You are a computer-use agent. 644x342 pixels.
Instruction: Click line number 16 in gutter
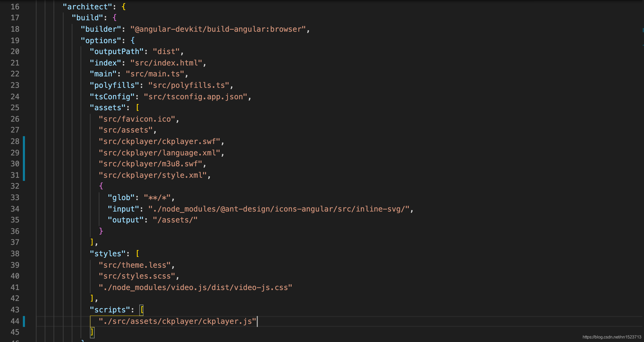(x=15, y=7)
